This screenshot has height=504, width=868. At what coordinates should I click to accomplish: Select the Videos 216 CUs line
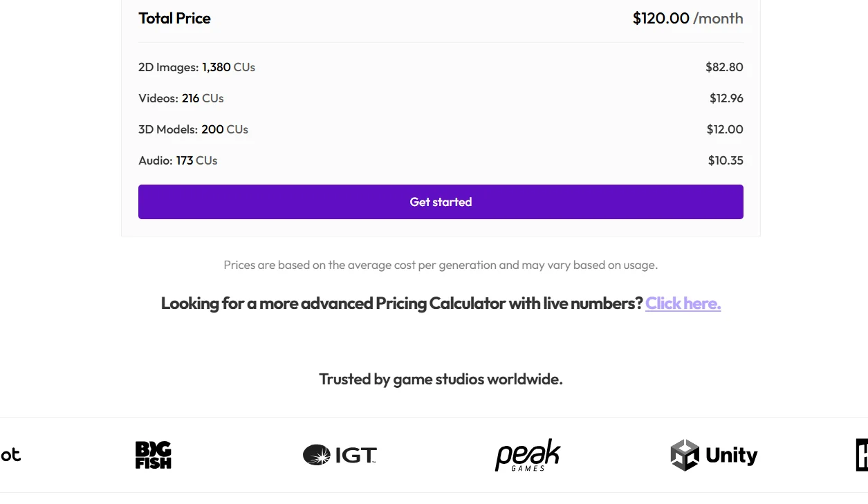click(x=181, y=98)
